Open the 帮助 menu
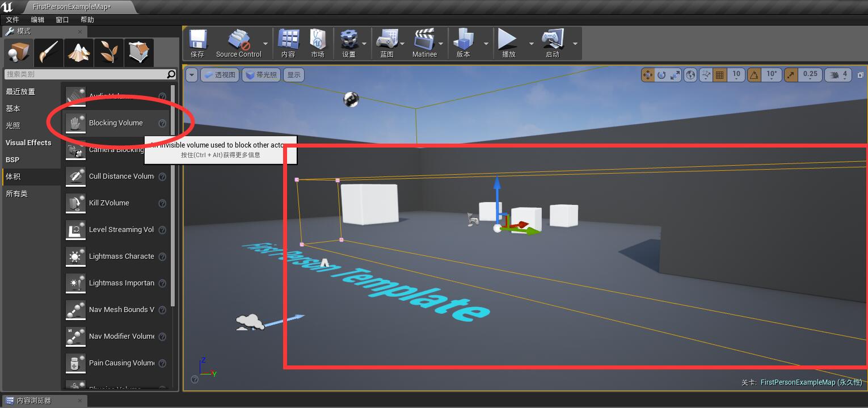 click(87, 20)
